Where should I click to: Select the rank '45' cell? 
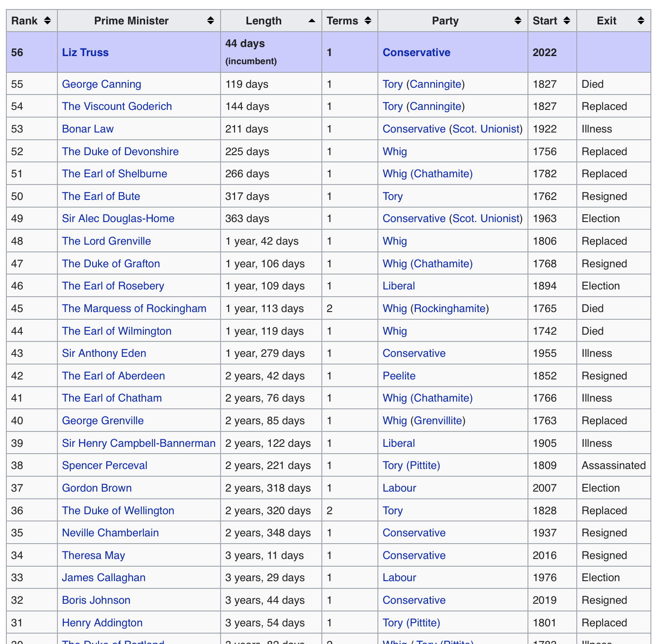[x=32, y=308]
